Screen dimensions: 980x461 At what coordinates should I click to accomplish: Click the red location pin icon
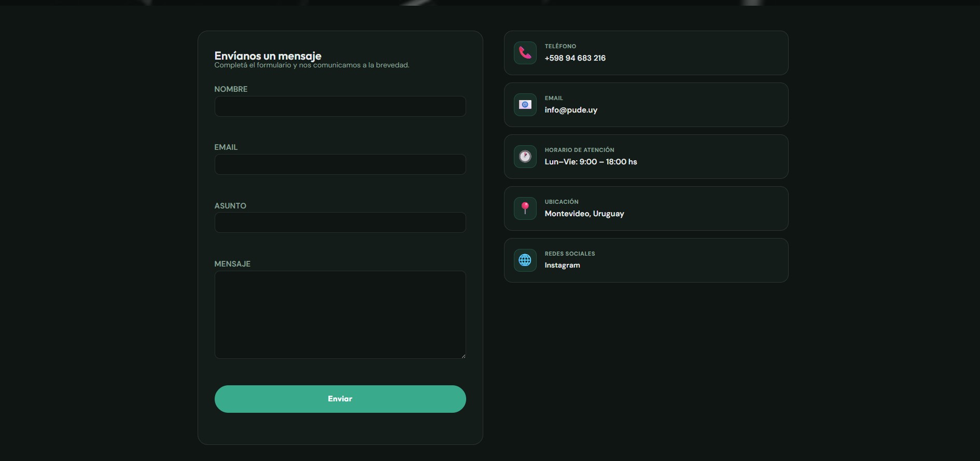pyautogui.click(x=525, y=208)
